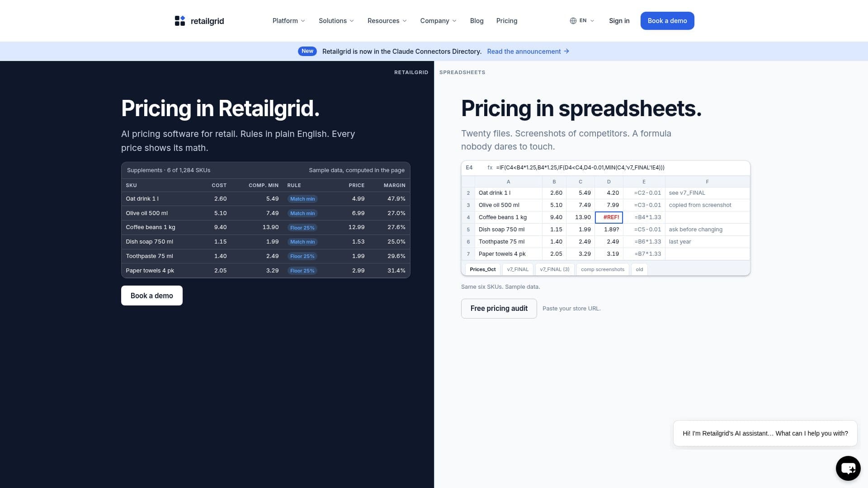
Task: Click the 47.9% margin value
Action: [x=396, y=199]
